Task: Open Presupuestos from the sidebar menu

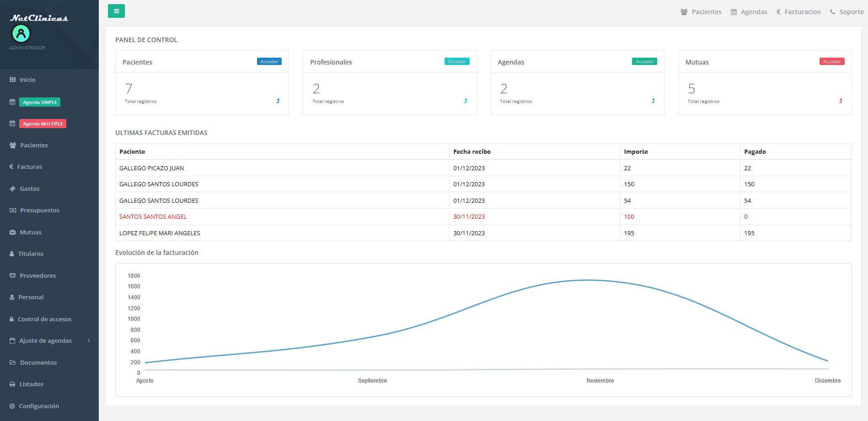Action: point(39,210)
